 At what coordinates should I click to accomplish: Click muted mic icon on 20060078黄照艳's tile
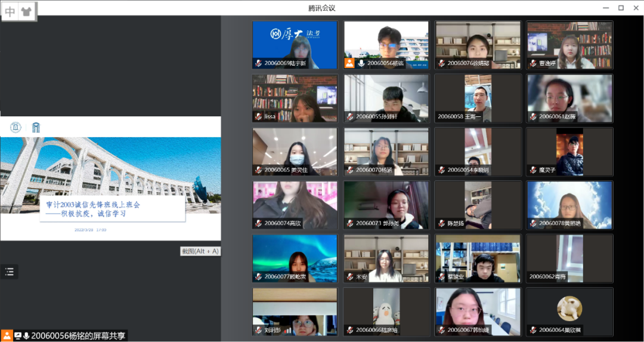[532, 223]
